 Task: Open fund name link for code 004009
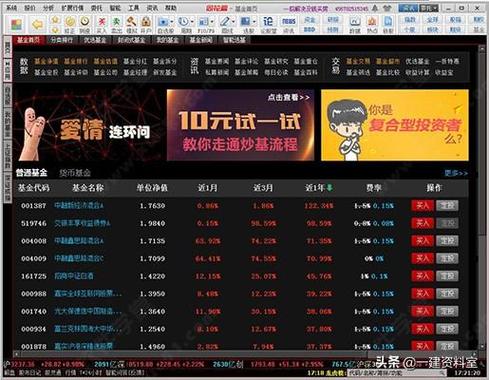point(79,259)
